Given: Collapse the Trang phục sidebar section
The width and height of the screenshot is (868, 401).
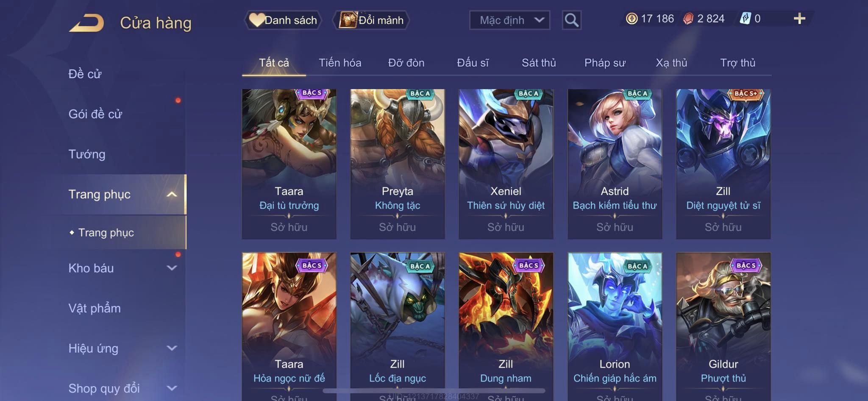Looking at the screenshot, I should point(172,194).
